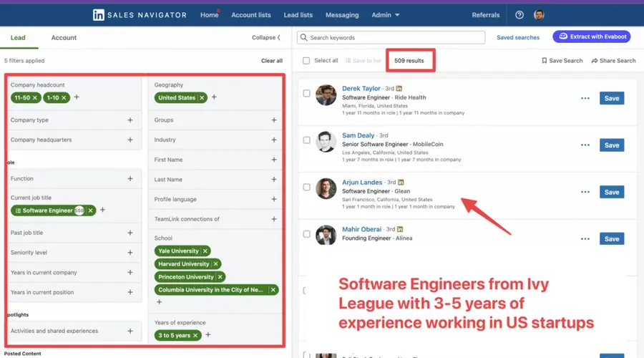Screen dimensions: 644x358
Task: Remove the United States geography chip
Action: pos(202,98)
